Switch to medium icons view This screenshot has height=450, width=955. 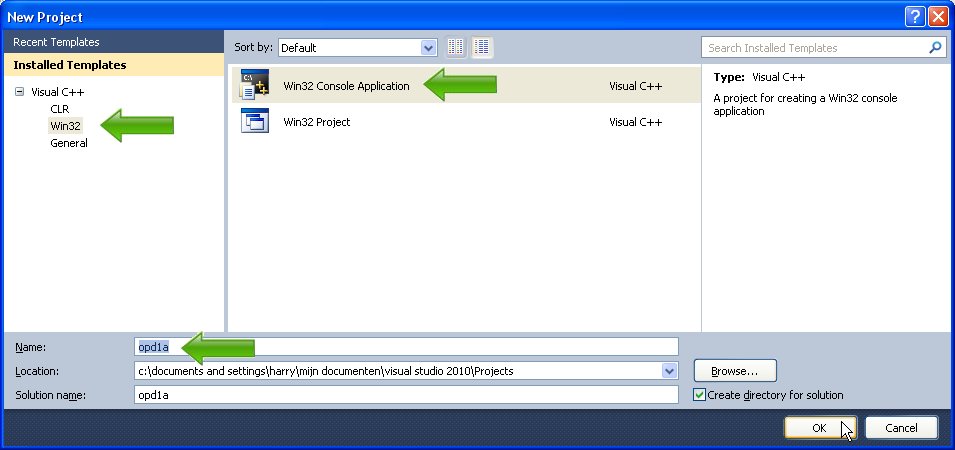pyautogui.click(x=483, y=47)
